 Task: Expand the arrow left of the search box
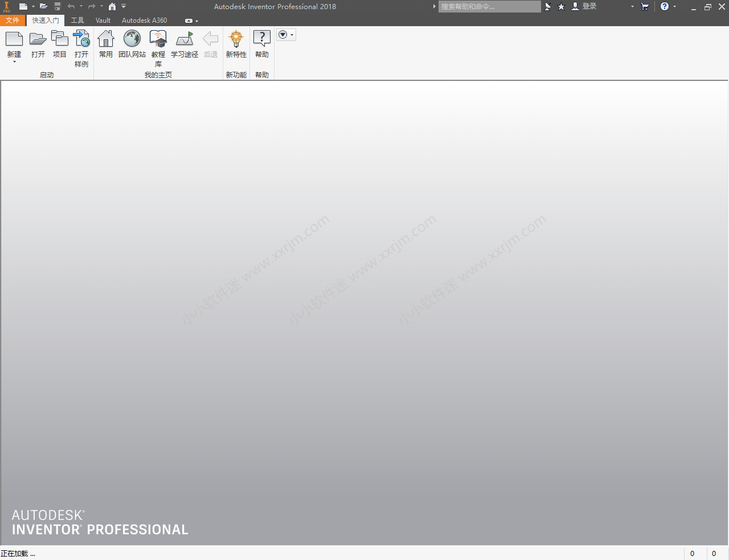click(434, 7)
